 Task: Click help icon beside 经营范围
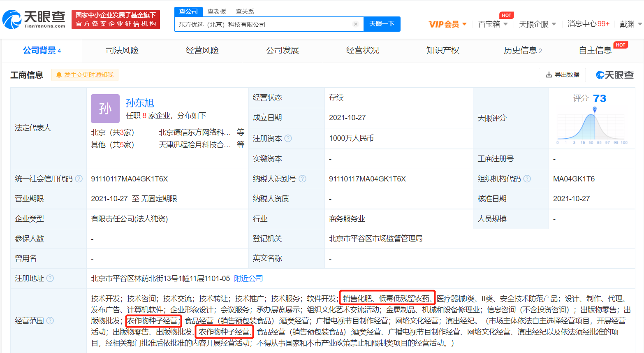click(x=50, y=320)
